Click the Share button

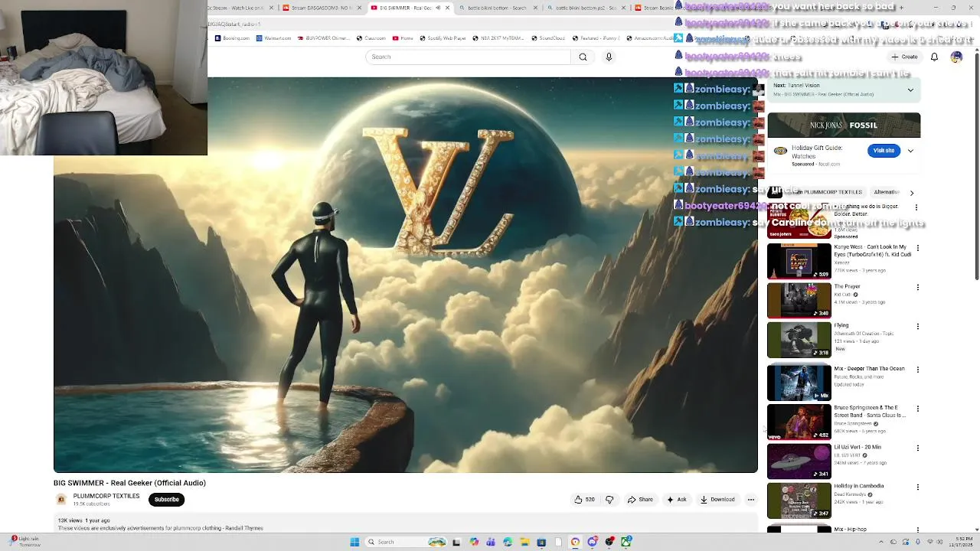point(640,500)
